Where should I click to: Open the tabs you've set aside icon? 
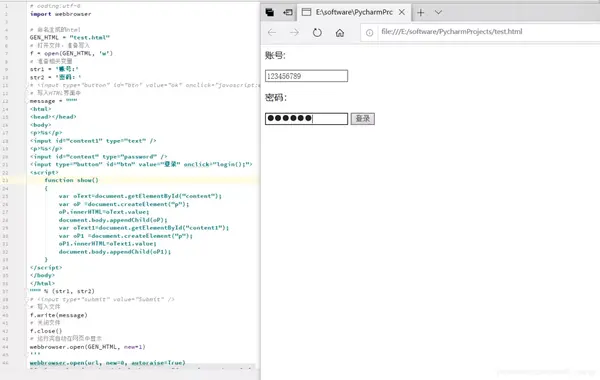270,12
